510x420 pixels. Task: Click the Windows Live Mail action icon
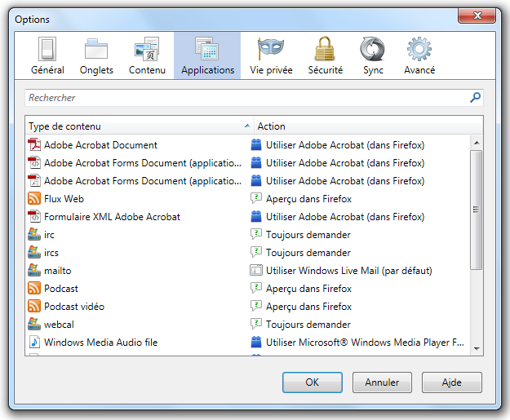coord(256,270)
